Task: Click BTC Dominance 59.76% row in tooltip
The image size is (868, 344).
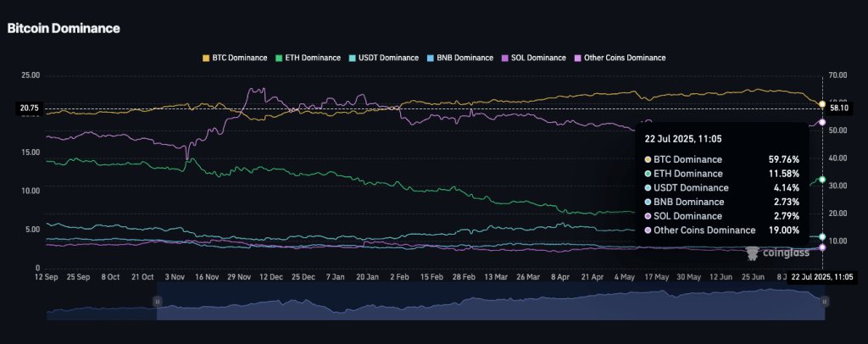Action: point(722,159)
